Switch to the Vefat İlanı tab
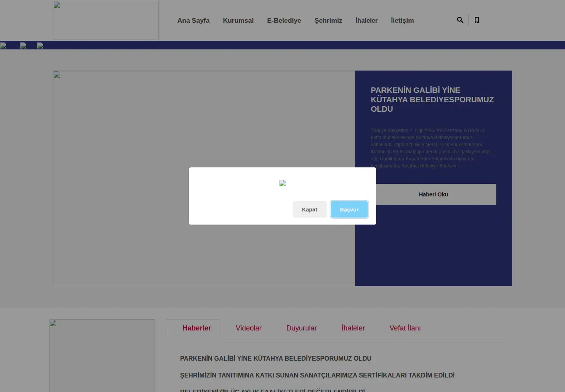This screenshot has height=392, width=565. 405,328
